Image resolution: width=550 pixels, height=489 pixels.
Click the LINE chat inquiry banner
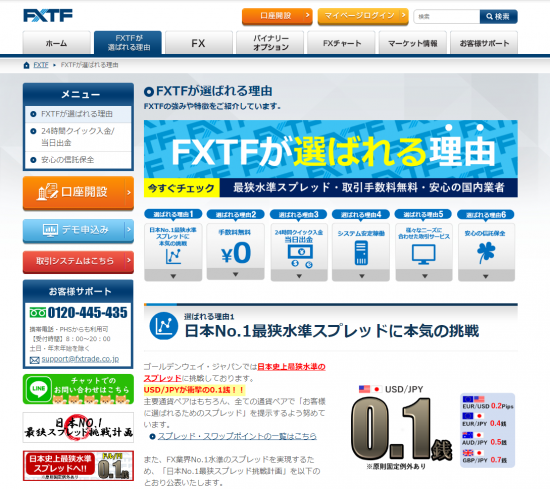point(78,389)
